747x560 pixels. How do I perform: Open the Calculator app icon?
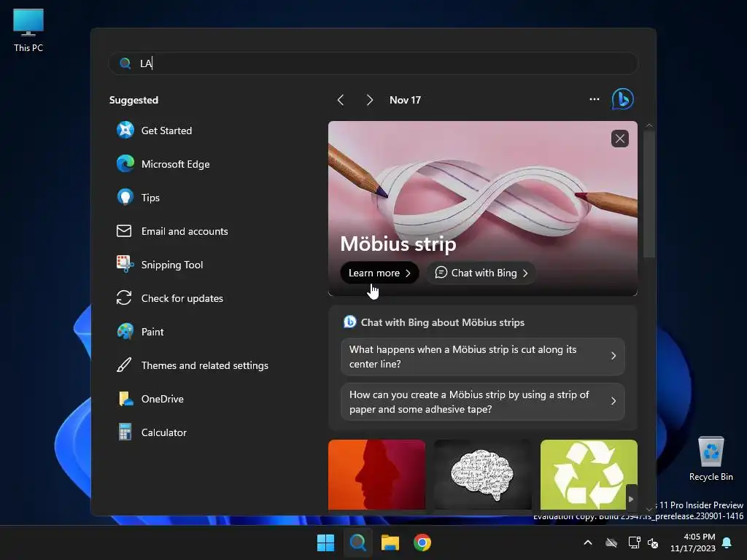pyautogui.click(x=125, y=432)
